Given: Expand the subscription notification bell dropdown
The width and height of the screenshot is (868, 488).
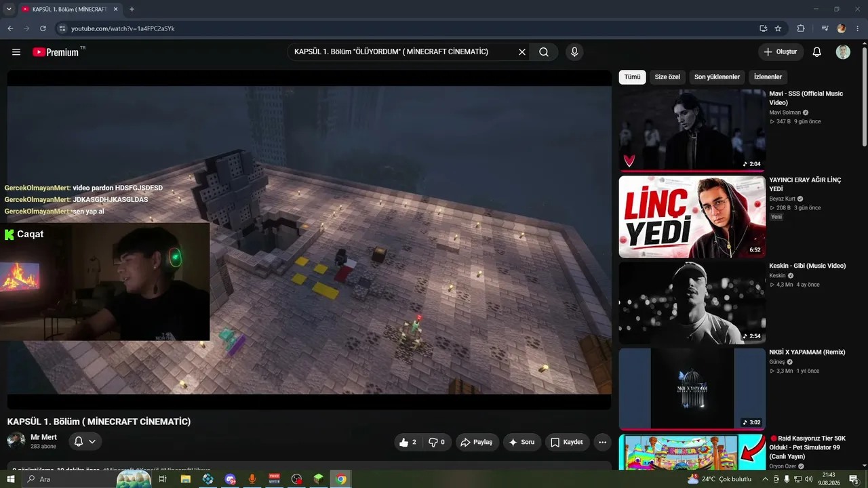Looking at the screenshot, I should click(85, 442).
